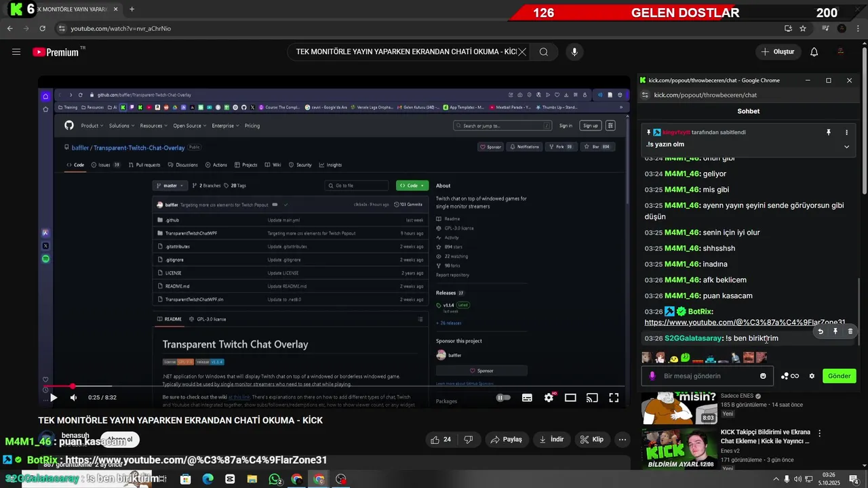Screen dimensions: 868x488
Task: Open WhatsApp from taskbar
Action: pyautogui.click(x=275, y=479)
